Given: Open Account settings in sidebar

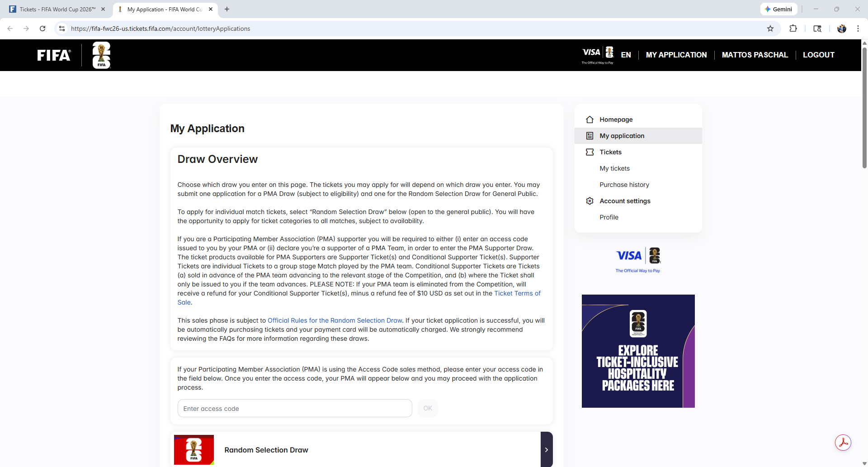Looking at the screenshot, I should click(x=638, y=201).
